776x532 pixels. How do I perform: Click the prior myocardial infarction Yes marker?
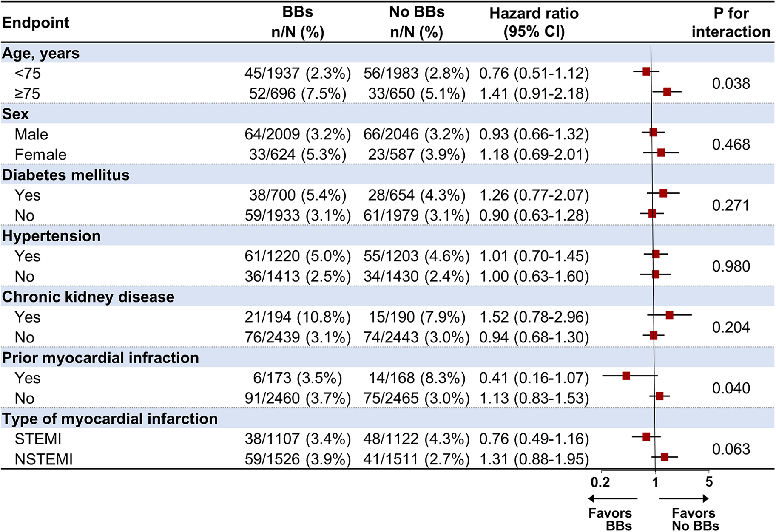[626, 376]
